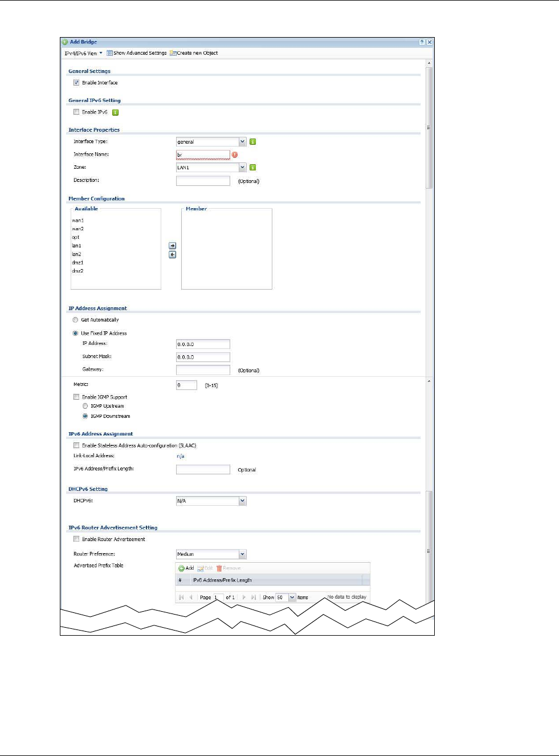This screenshot has width=559, height=756.
Task: Click Edit in Advertised Prefix Table
Action: (205, 568)
